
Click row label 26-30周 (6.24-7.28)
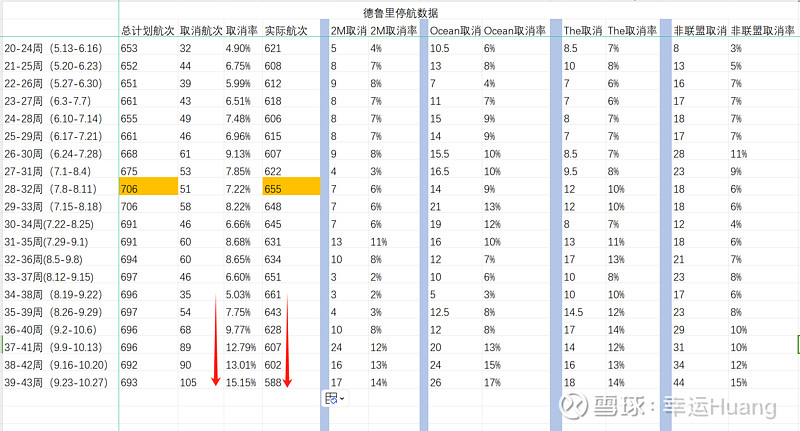pos(54,154)
